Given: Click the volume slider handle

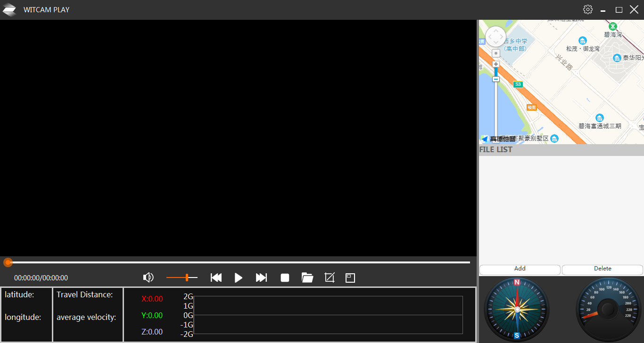Looking at the screenshot, I should 187,278.
